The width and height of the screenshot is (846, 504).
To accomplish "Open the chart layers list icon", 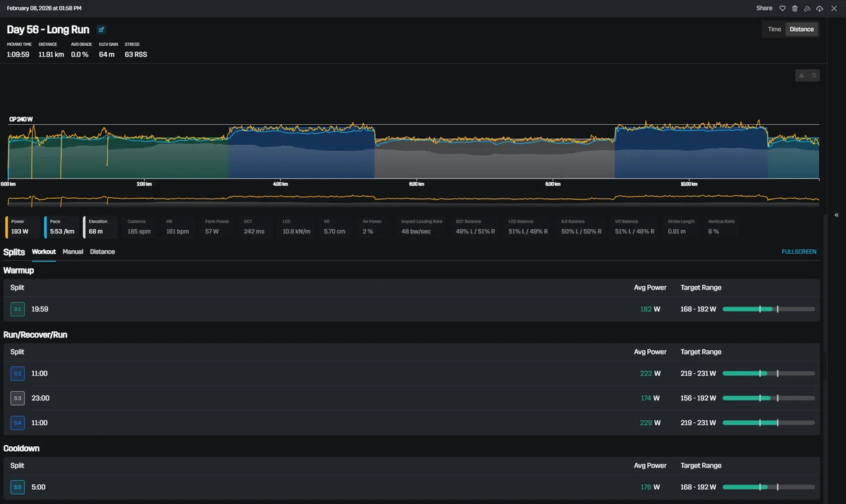I will tap(814, 75).
